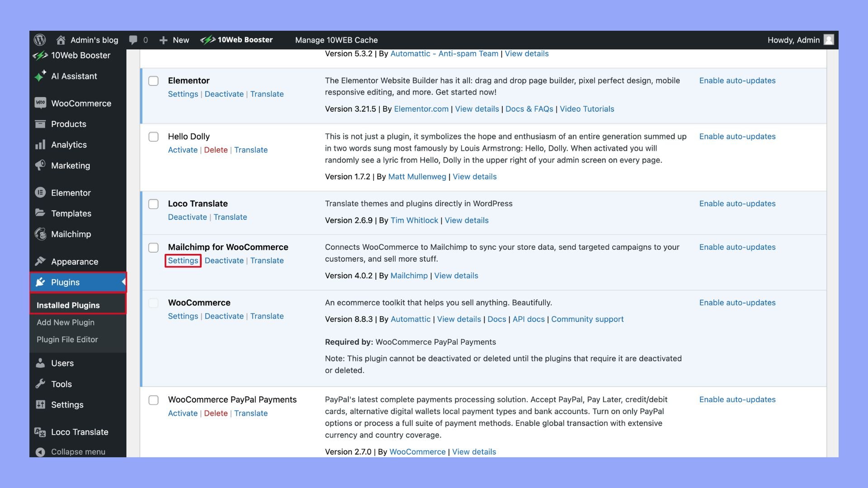Click the admin avatar next to Howdy, Admin
The image size is (868, 488).
(x=829, y=40)
